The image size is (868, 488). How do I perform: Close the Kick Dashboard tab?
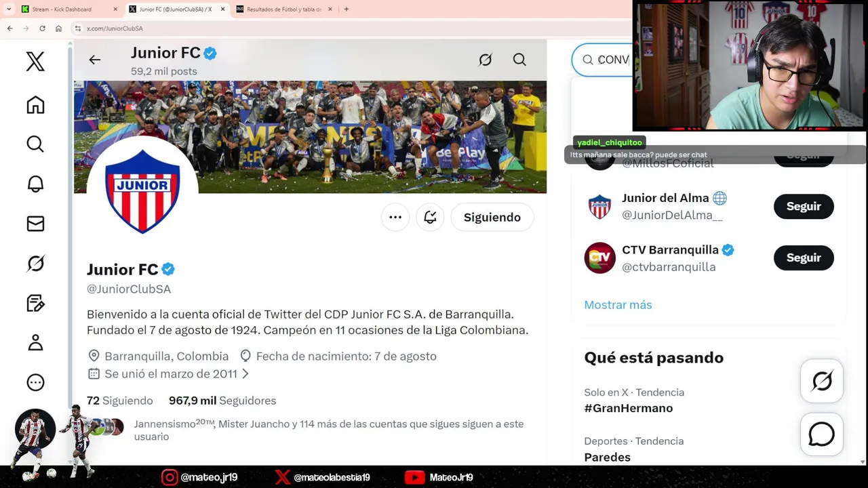[115, 9]
